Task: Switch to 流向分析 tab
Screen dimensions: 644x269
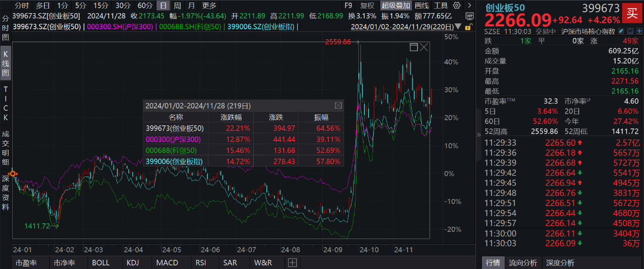Action: pyautogui.click(x=523, y=263)
